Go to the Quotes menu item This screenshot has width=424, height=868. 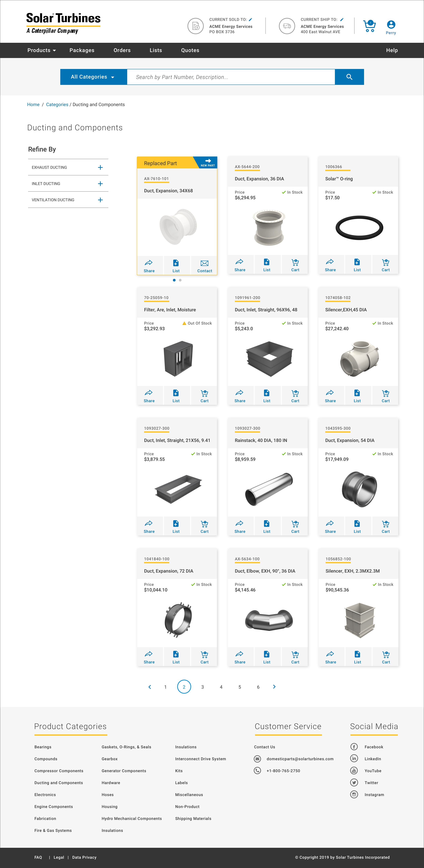tap(190, 50)
